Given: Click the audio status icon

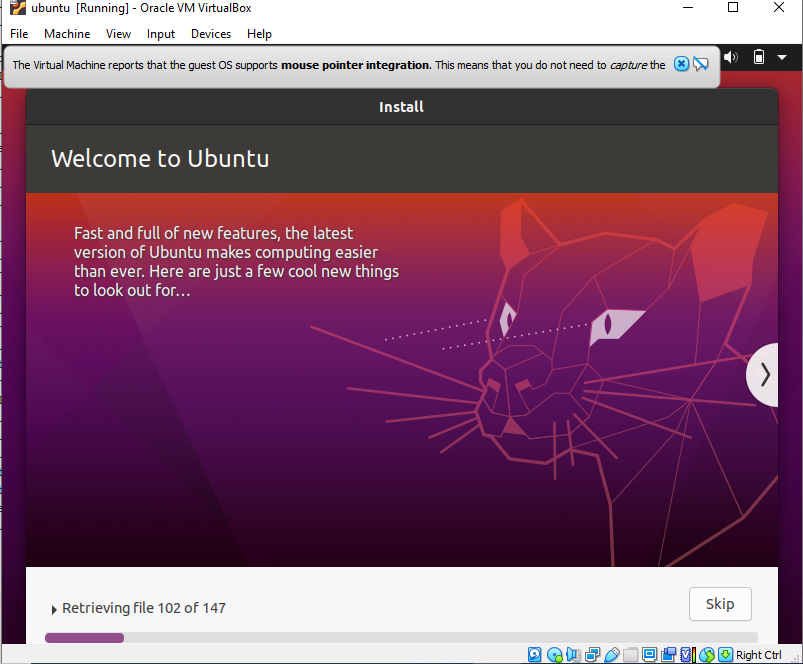Looking at the screenshot, I should (x=574, y=655).
